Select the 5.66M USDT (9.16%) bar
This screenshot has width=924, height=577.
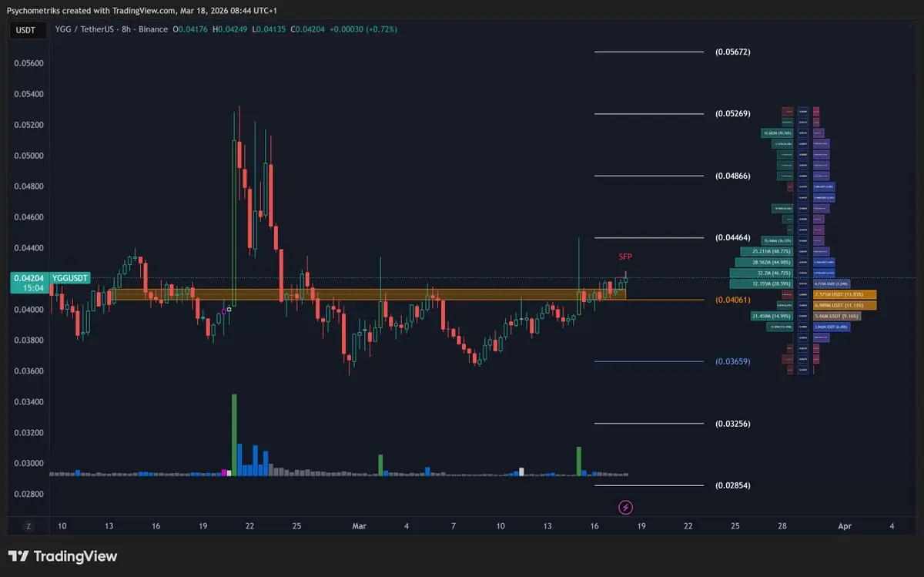pos(837,317)
